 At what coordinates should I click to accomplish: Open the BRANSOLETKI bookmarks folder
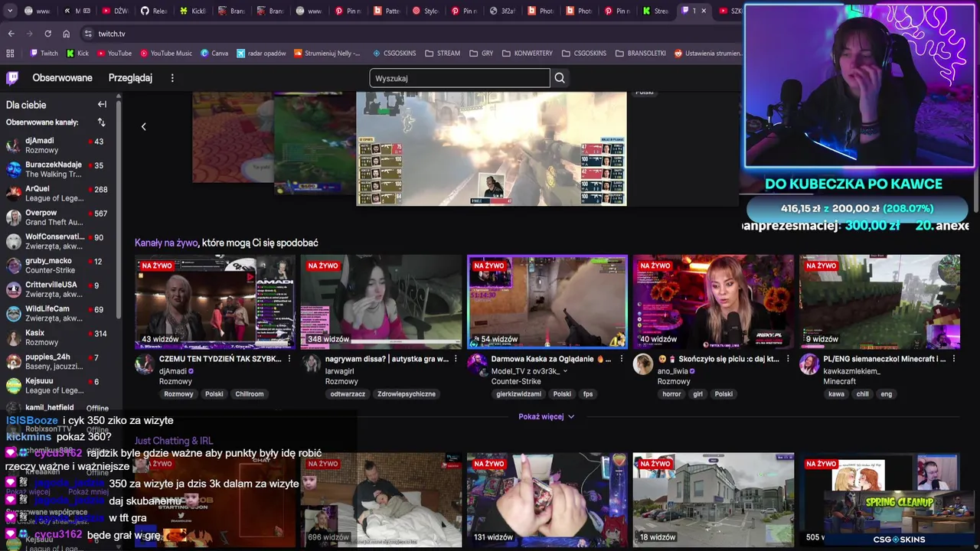coord(640,54)
